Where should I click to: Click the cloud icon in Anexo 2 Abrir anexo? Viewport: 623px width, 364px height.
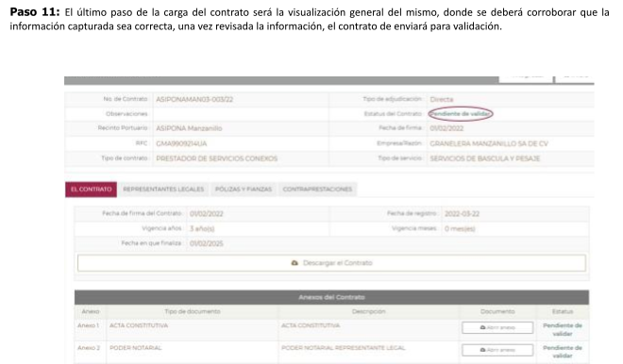point(482,350)
